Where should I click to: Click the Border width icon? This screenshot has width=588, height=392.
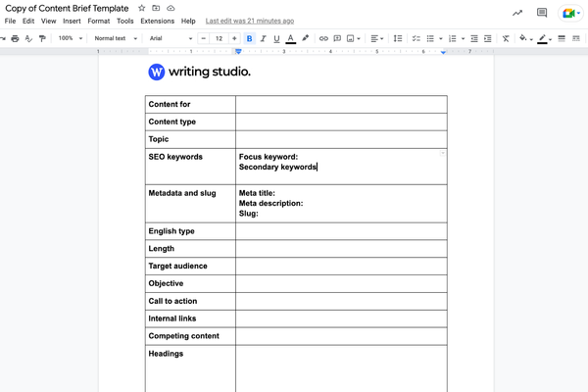(x=562, y=38)
